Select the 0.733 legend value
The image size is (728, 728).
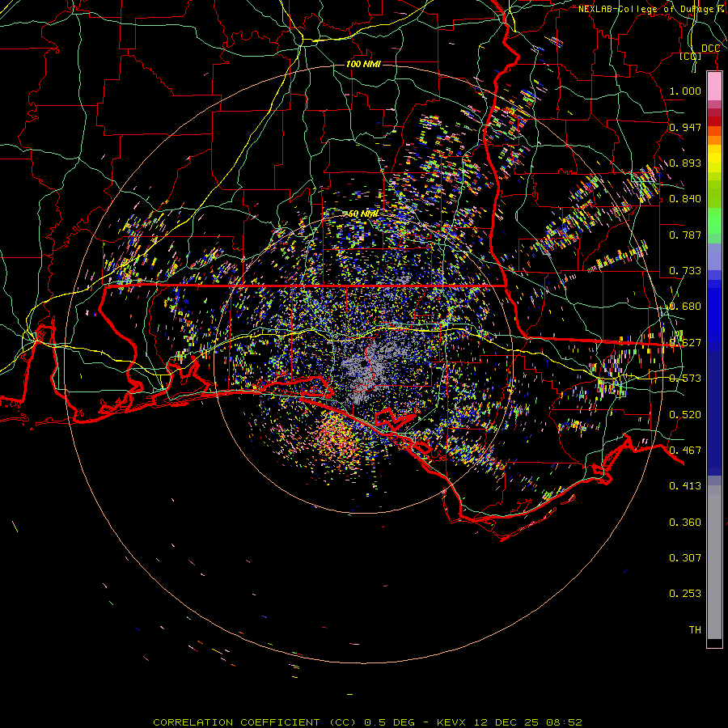pyautogui.click(x=685, y=271)
